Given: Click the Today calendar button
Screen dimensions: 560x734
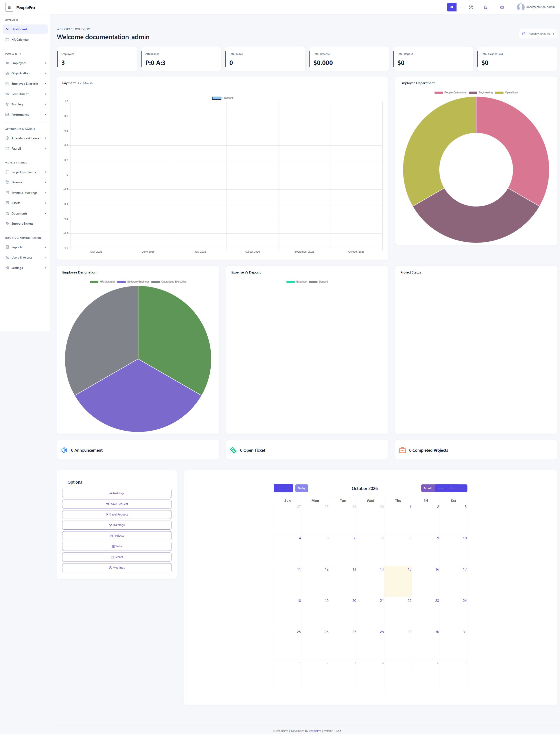Looking at the screenshot, I should [302, 488].
